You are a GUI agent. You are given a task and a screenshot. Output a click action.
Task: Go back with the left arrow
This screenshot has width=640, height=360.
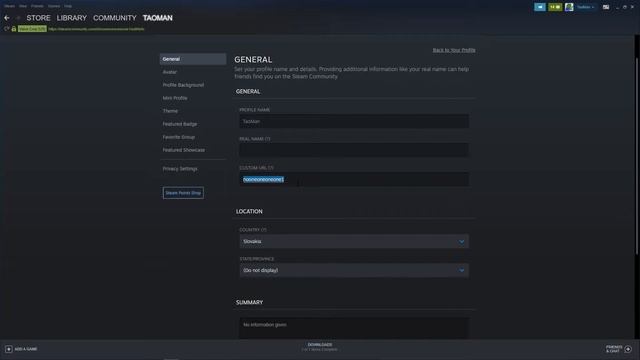[7, 18]
